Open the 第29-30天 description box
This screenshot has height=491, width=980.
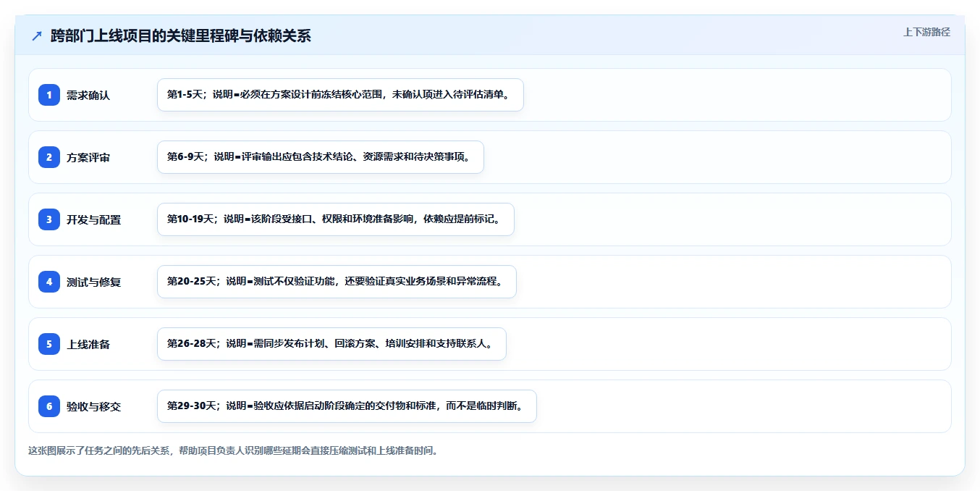coord(347,406)
